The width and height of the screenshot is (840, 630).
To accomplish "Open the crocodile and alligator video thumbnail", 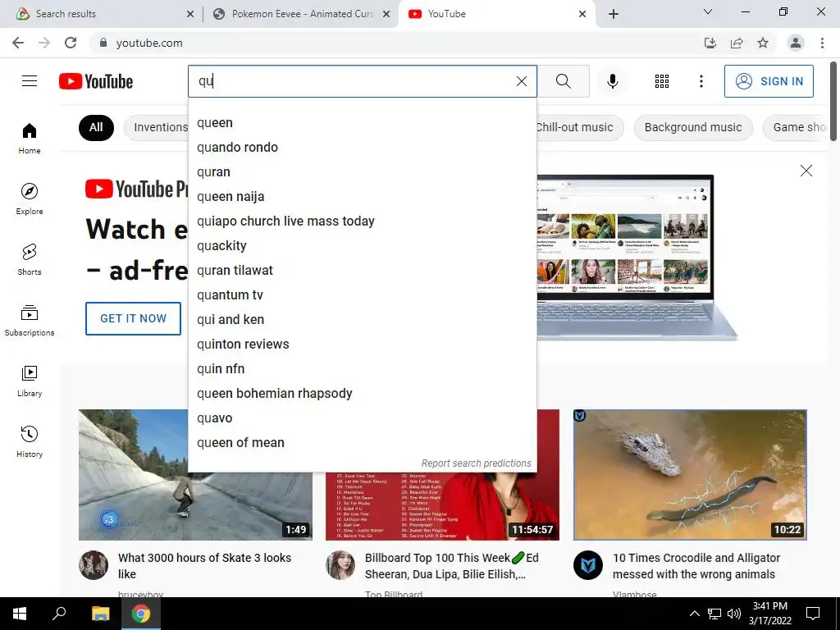I will [690, 475].
